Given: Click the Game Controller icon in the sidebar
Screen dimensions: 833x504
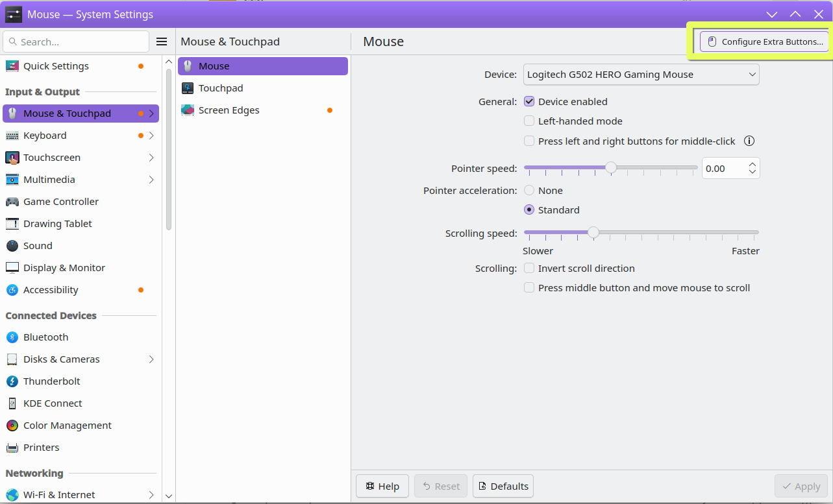Looking at the screenshot, I should pyautogui.click(x=12, y=202).
